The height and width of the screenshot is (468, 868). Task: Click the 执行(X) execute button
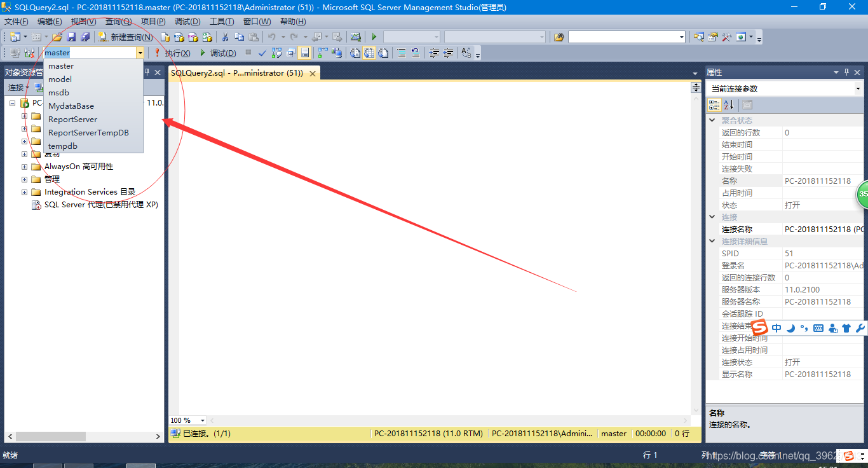tap(171, 53)
